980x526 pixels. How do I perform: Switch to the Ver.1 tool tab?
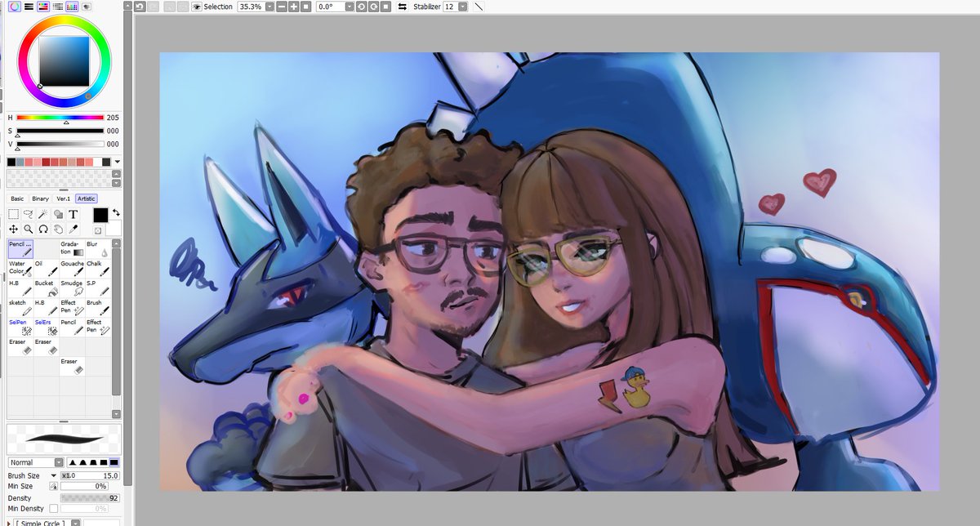[x=64, y=198]
